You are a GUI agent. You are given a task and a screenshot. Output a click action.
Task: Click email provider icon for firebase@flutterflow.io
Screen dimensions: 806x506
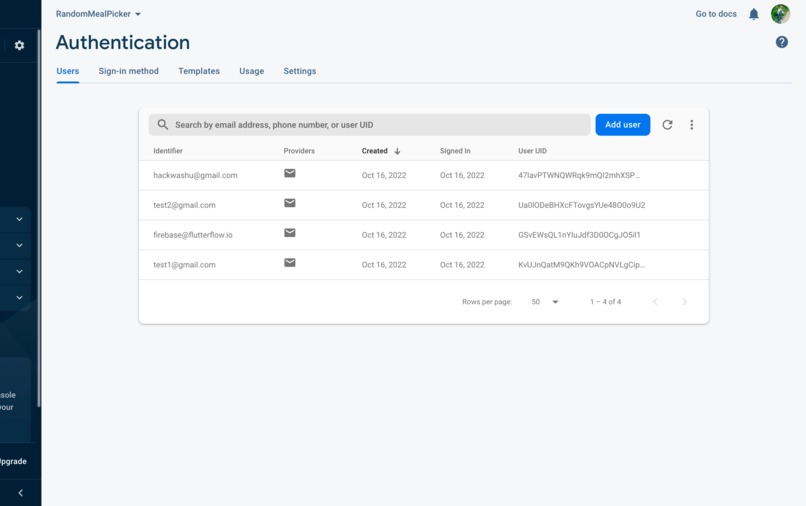(x=290, y=233)
